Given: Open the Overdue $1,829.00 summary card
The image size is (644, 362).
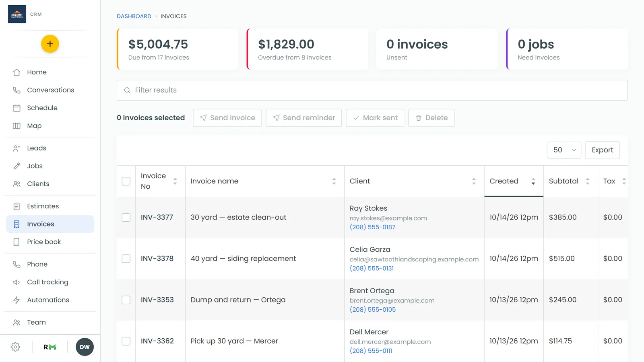Looking at the screenshot, I should tap(308, 49).
